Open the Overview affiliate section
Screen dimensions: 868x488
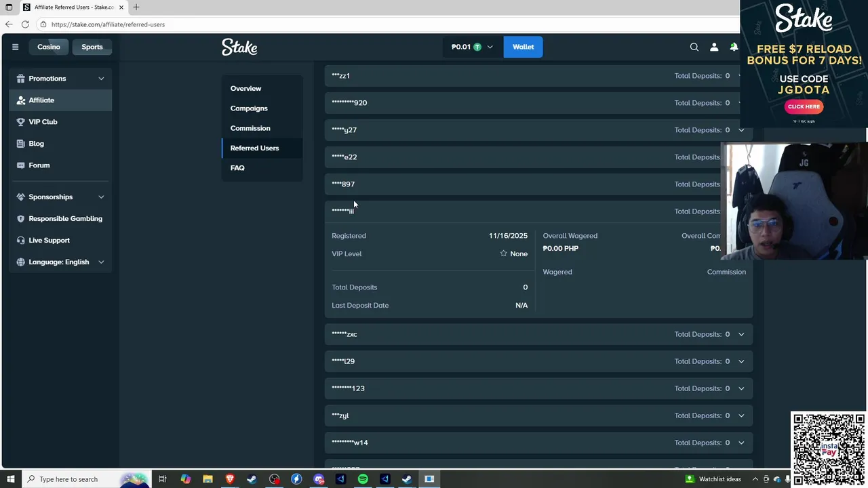click(245, 88)
